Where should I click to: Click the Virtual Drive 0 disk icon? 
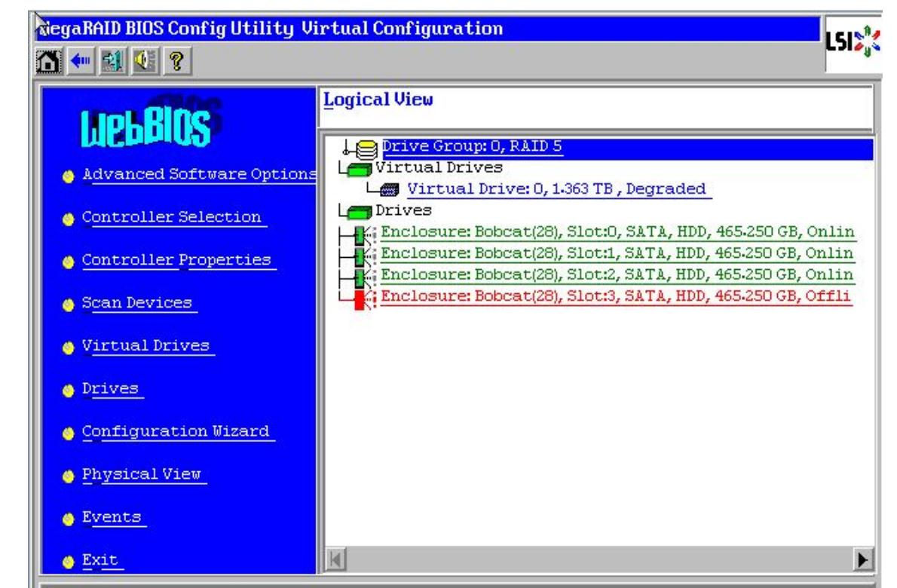[390, 190]
